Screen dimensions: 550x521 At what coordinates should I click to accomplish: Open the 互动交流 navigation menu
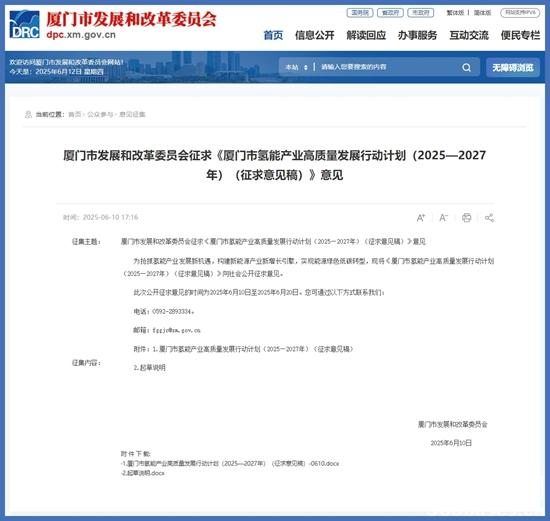pos(469,35)
